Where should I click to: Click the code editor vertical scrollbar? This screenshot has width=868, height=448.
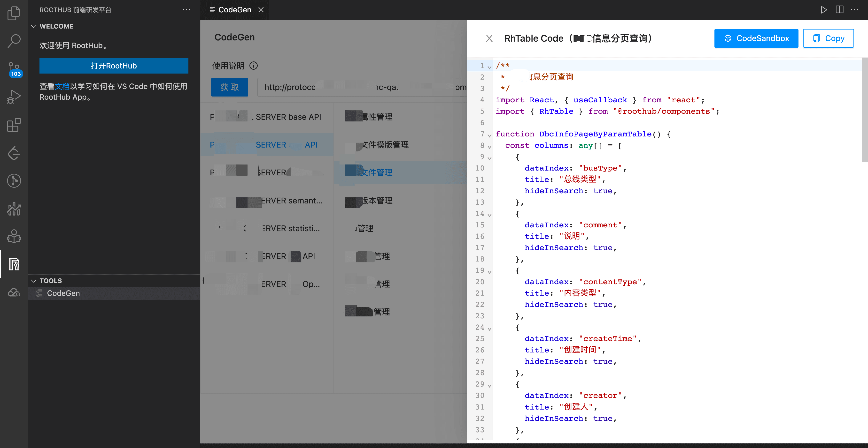pos(864,109)
